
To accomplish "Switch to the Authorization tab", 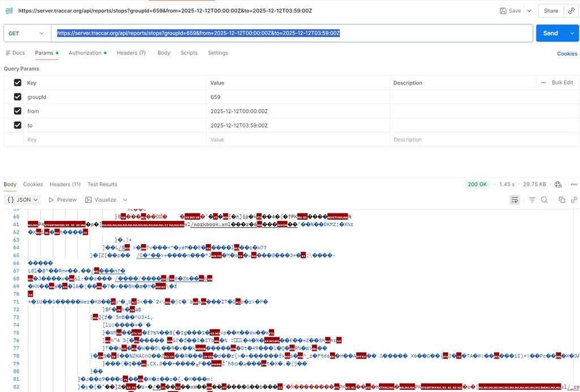I will click(87, 53).
